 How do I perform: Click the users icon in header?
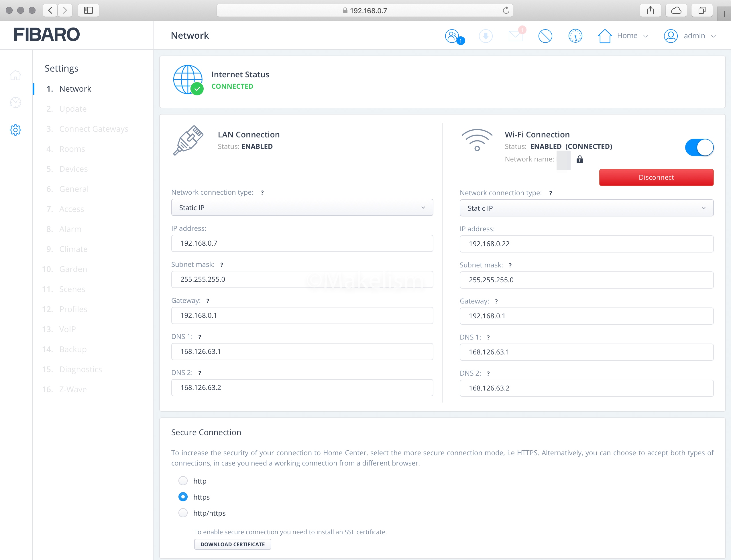(453, 36)
